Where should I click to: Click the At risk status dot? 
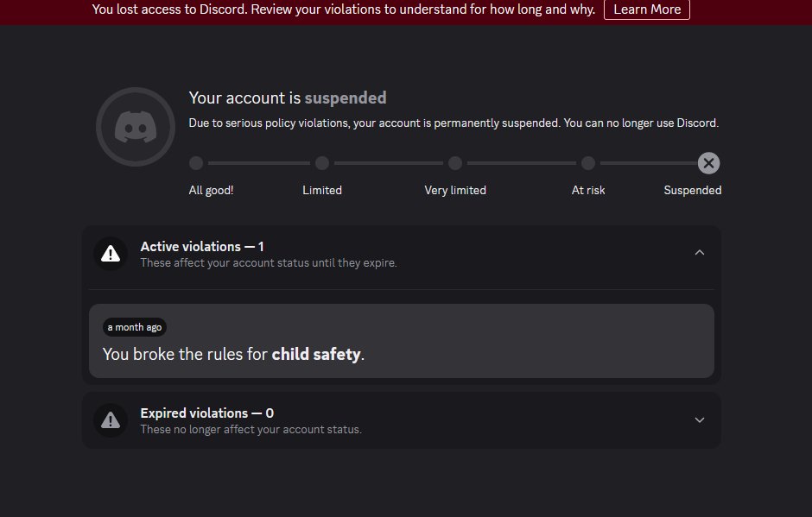[x=588, y=163]
